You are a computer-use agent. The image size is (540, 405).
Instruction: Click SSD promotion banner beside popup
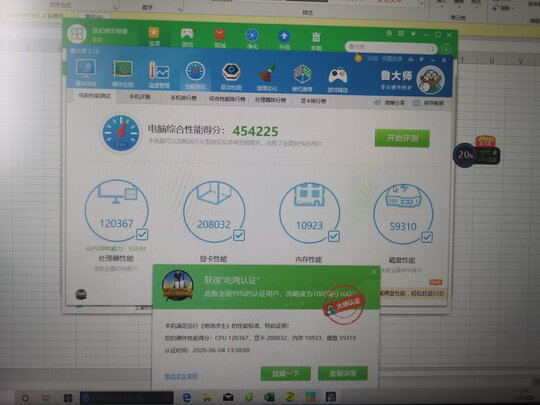click(412, 293)
